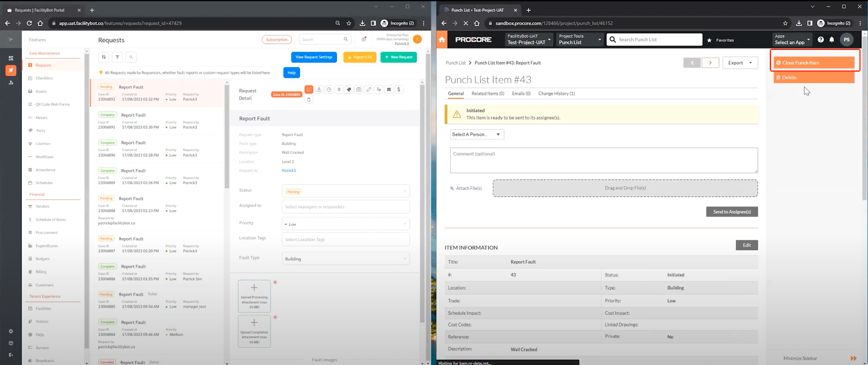Open settings gear in FacilityBot left rail
The width and height of the screenshot is (868, 365).
(x=10, y=331)
